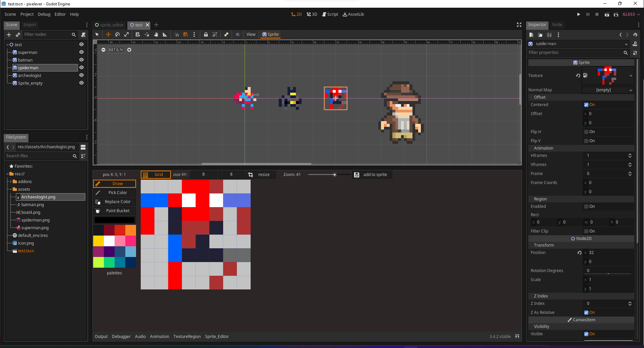Disable the Centered checkbox
Viewport: 644px width, 348px height.
click(586, 105)
